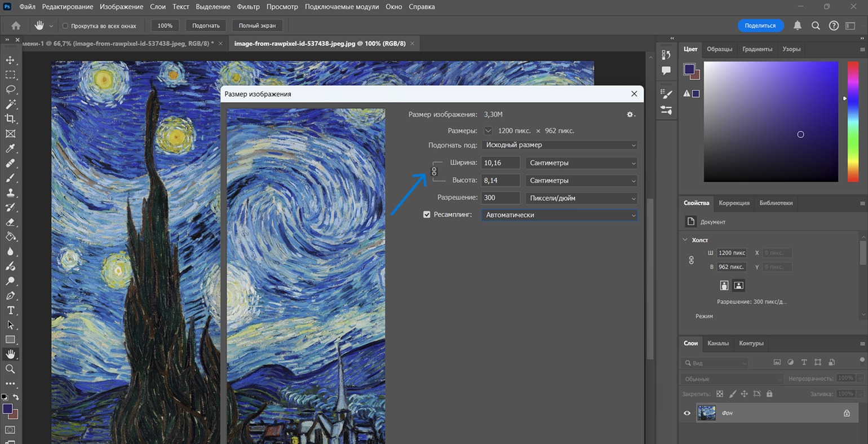Viewport: 868px width, 444px height.
Task: Select the Type tool
Action: click(10, 310)
